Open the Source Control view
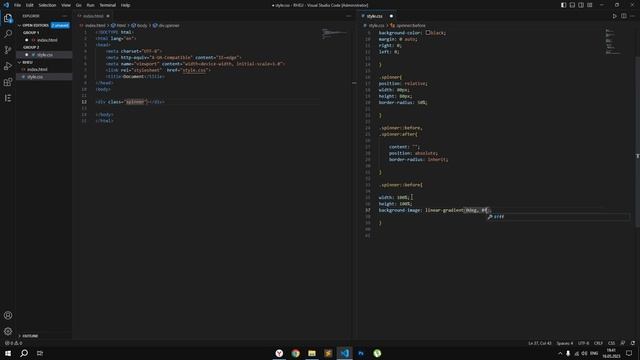Screen dimensions: 640x360 click(8, 50)
